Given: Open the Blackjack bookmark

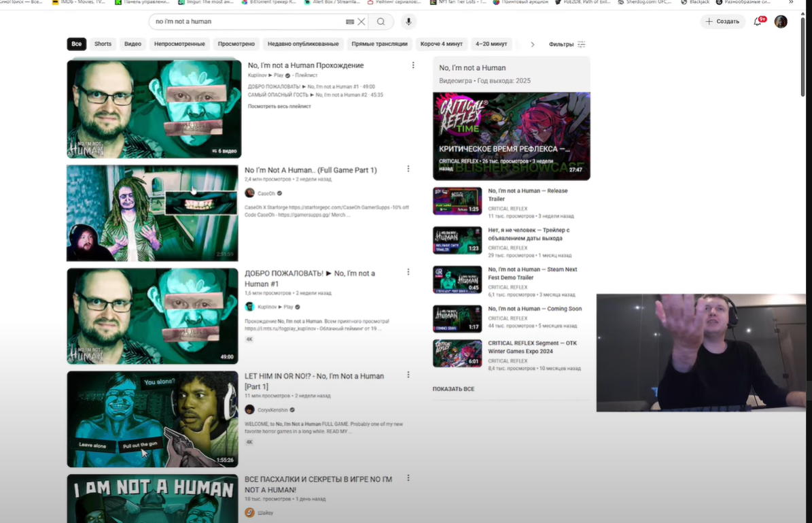Looking at the screenshot, I should point(695,2).
